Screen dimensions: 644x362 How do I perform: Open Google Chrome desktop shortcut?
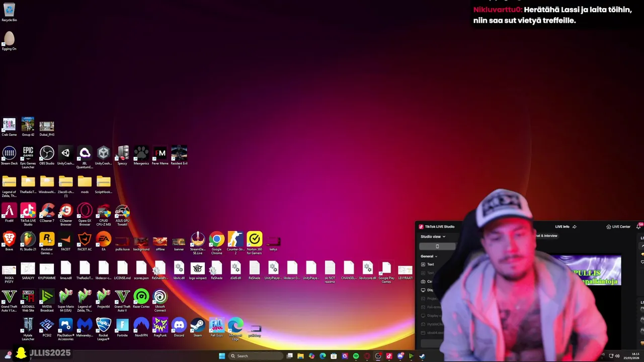tap(217, 242)
